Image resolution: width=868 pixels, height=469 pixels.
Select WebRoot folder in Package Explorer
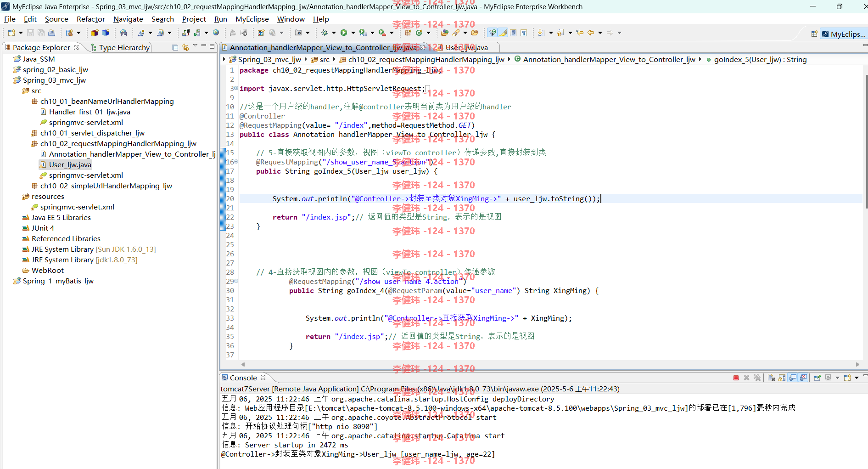click(43, 270)
